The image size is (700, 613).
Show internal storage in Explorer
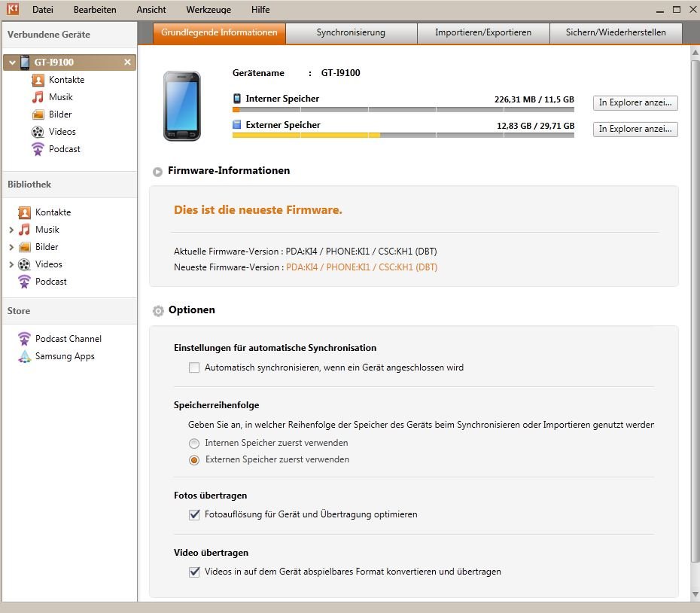[x=635, y=102]
